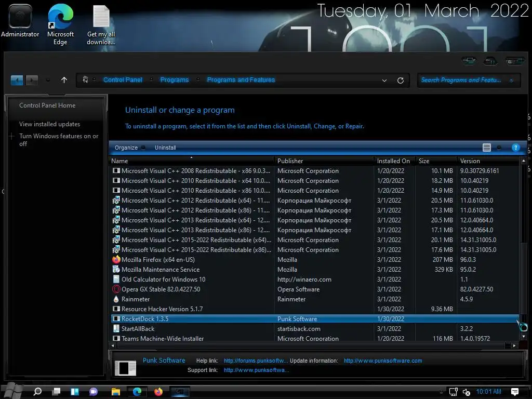Screen dimensions: 532x399
Task: Open Control Panel Home link
Action: click(47, 105)
